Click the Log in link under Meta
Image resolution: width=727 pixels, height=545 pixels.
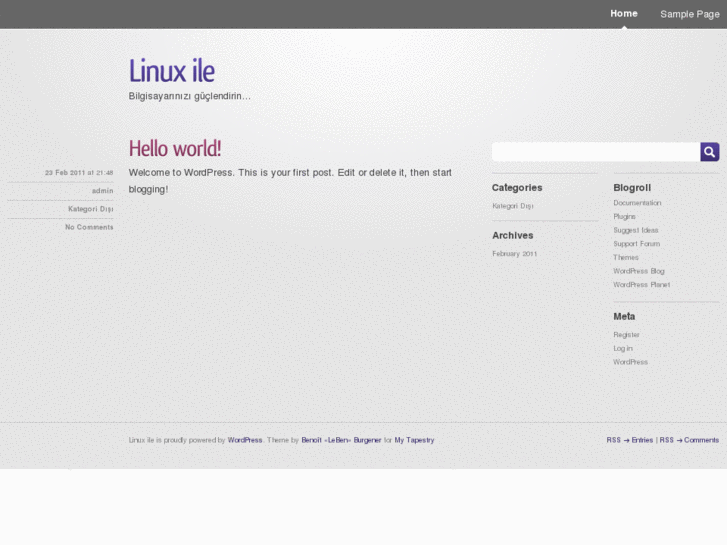623,348
